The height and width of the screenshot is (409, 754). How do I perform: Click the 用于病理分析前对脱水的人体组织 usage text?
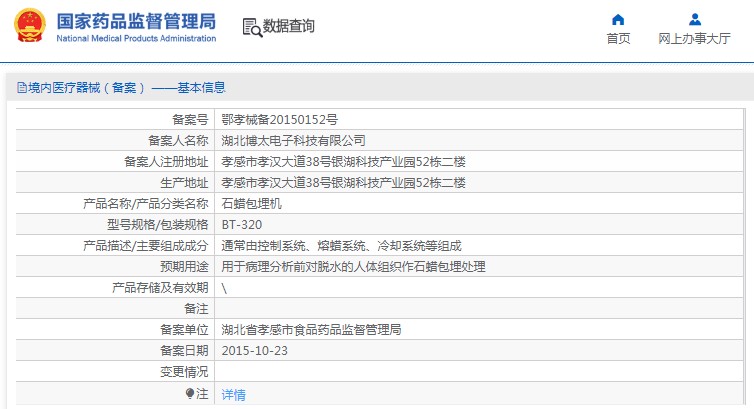click(353, 267)
